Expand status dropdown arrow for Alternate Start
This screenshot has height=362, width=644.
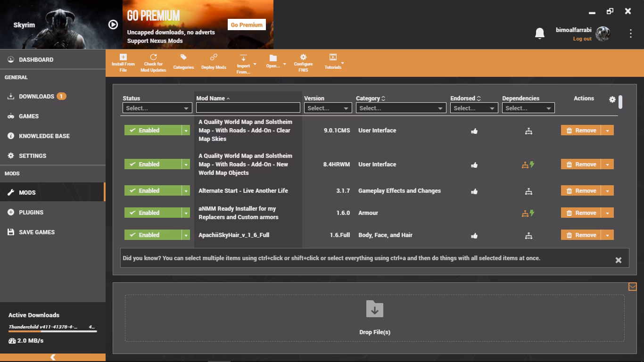click(x=186, y=191)
